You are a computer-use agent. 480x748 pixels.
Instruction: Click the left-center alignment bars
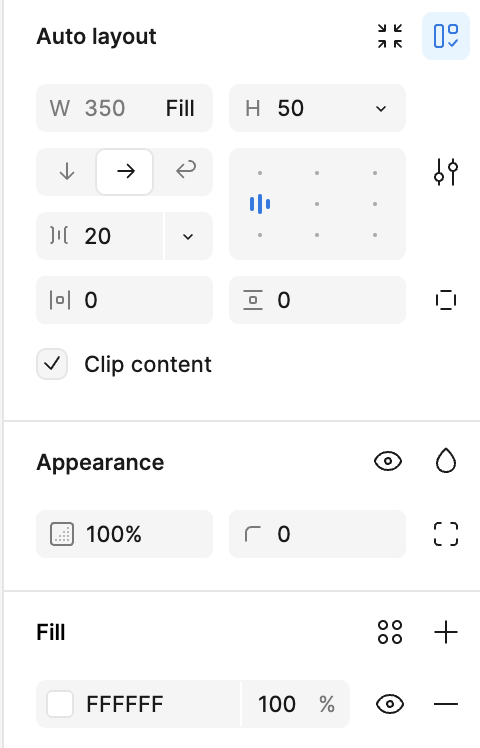[260, 204]
